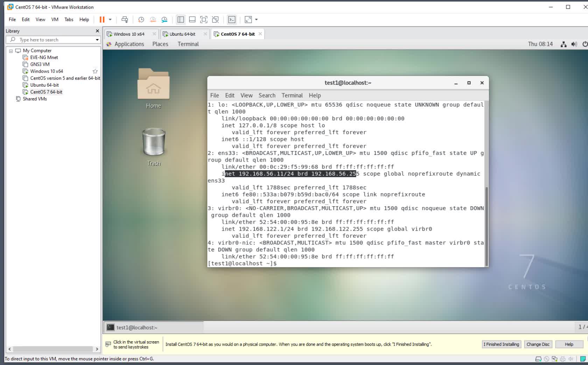Click the stretch guest display icon

pos(248,20)
